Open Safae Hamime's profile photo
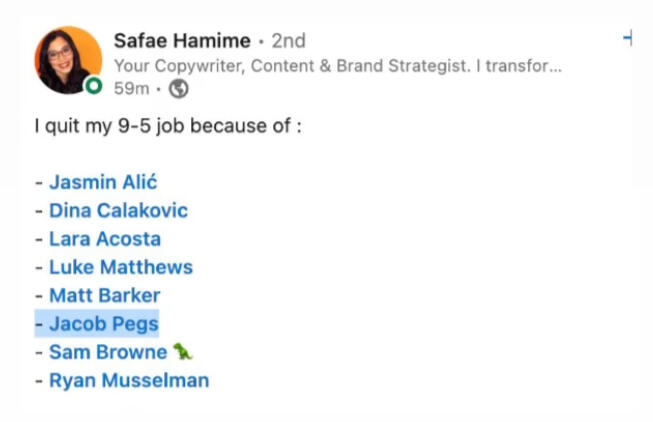This screenshot has width=653, height=422. [67, 58]
